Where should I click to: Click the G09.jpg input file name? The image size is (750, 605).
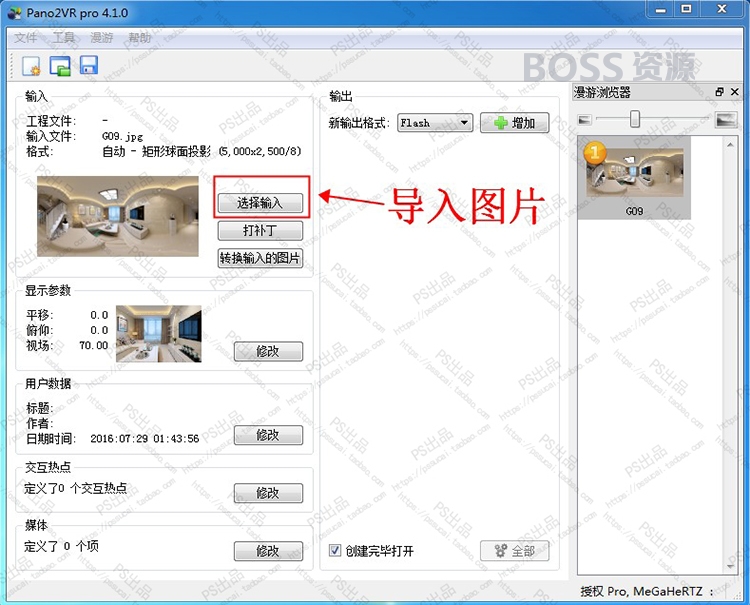pyautogui.click(x=122, y=136)
